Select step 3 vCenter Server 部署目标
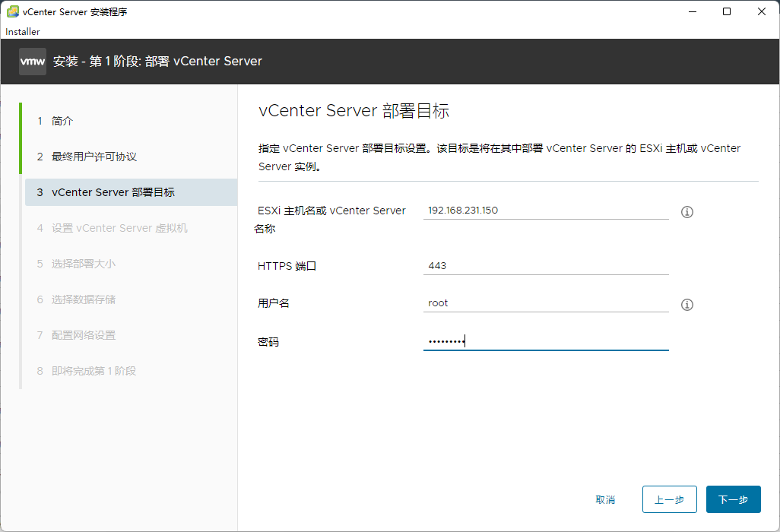 (131, 192)
